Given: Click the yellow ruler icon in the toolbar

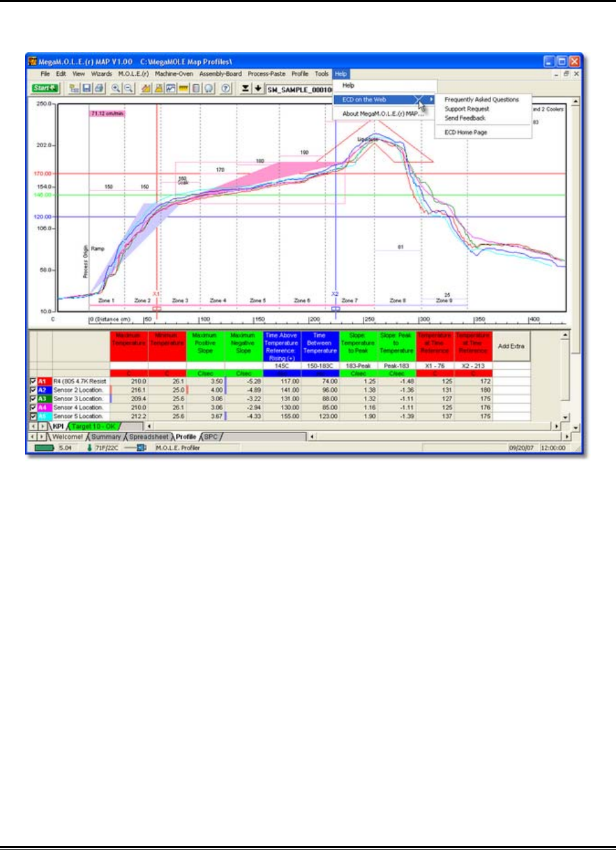Looking at the screenshot, I should [x=183, y=88].
